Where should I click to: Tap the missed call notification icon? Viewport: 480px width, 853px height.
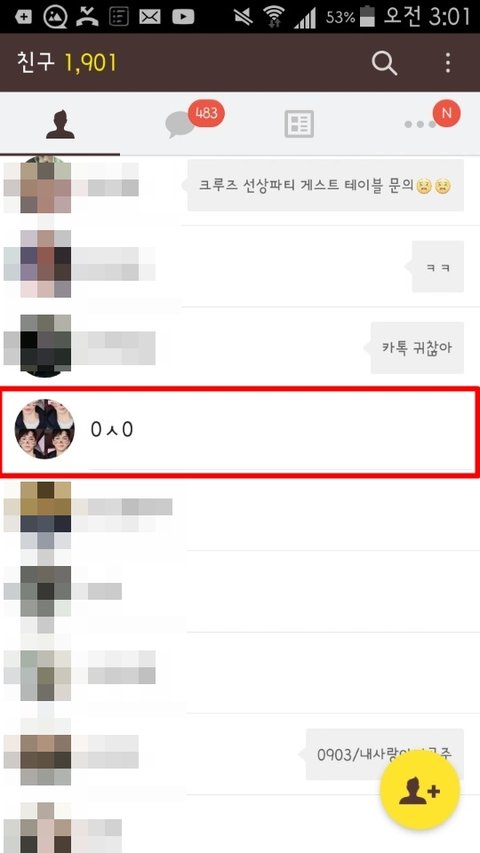coord(87,17)
